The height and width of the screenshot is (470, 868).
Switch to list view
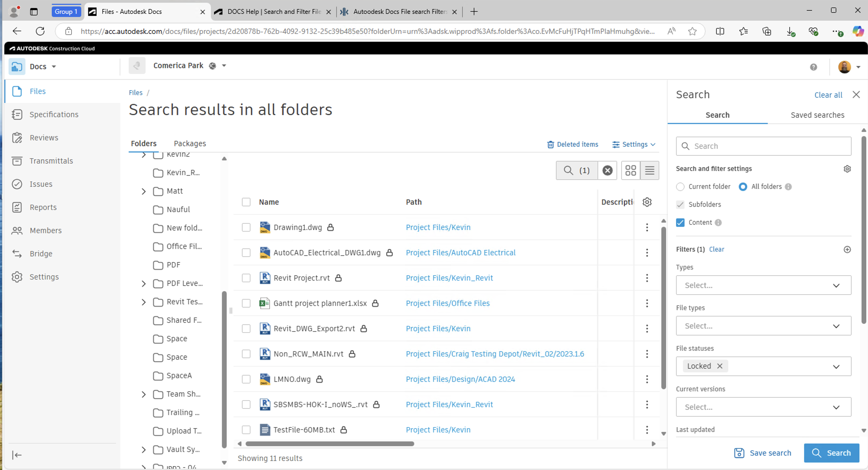[650, 170]
